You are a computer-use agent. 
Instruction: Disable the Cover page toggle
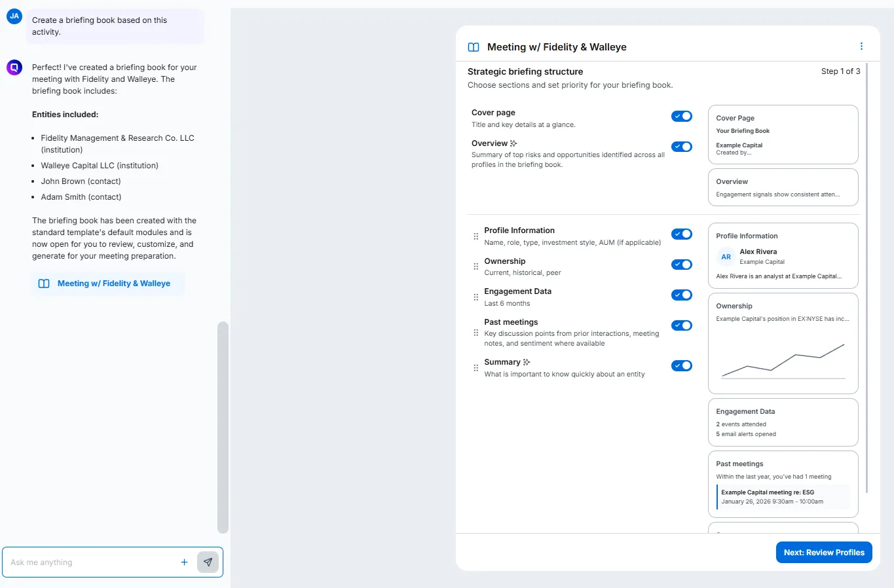coord(682,116)
